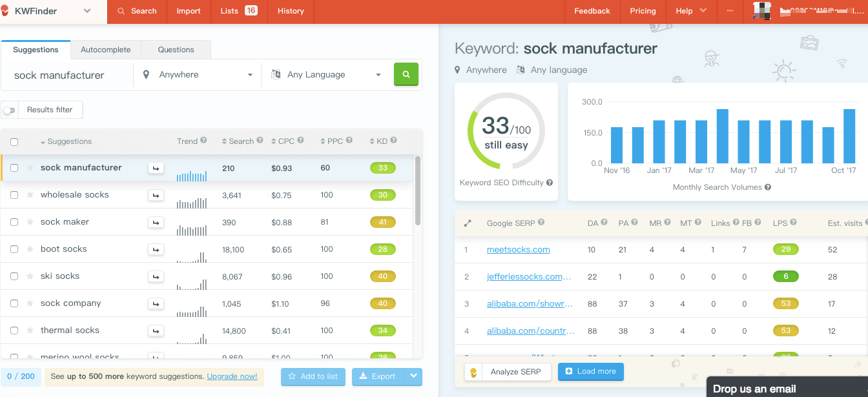Check the 'sock maker' row checkbox

[14, 222]
